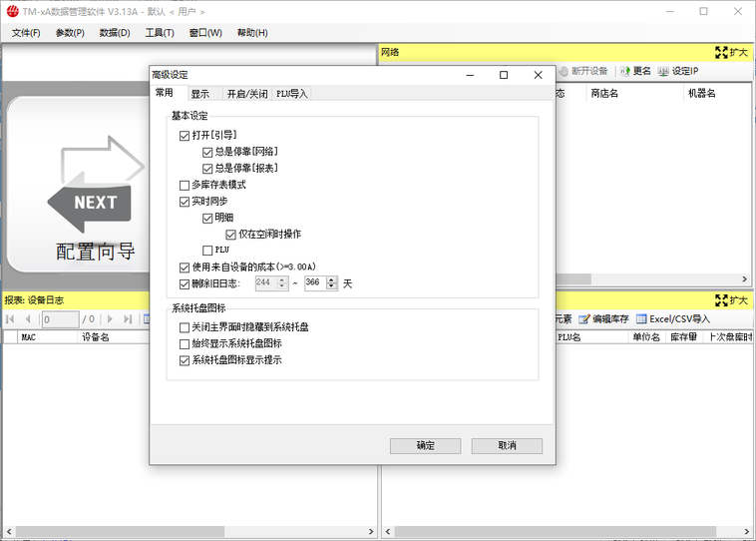
Task: Toggle the Details (明细) checkbox
Action: (x=207, y=219)
